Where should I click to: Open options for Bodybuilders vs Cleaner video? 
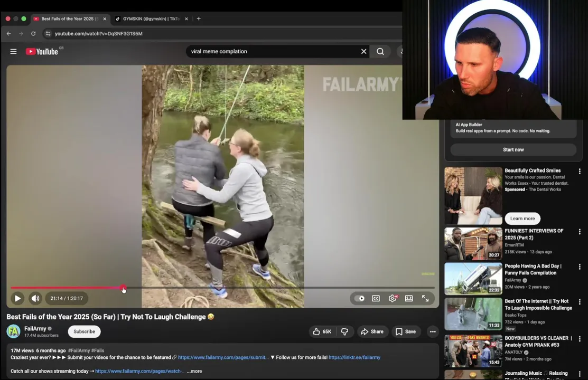tap(580, 339)
